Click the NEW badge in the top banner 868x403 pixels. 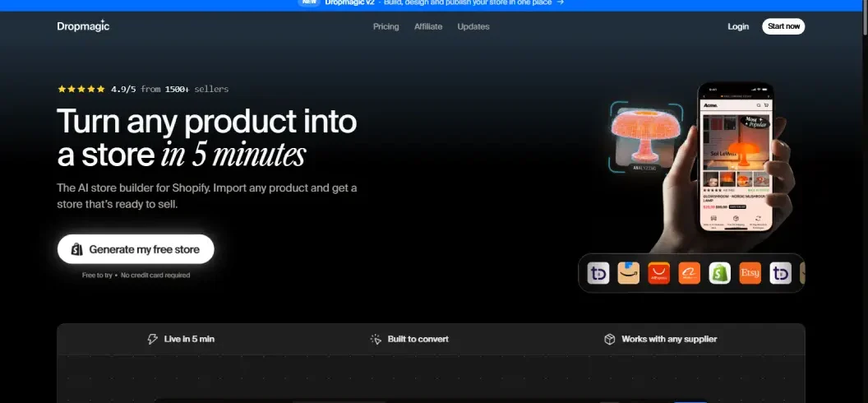click(x=309, y=2)
